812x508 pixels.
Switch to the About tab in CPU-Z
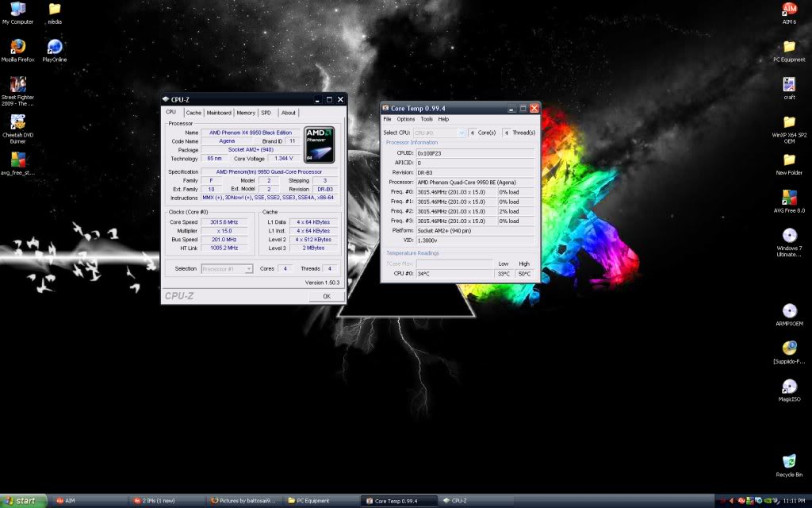[x=289, y=113]
